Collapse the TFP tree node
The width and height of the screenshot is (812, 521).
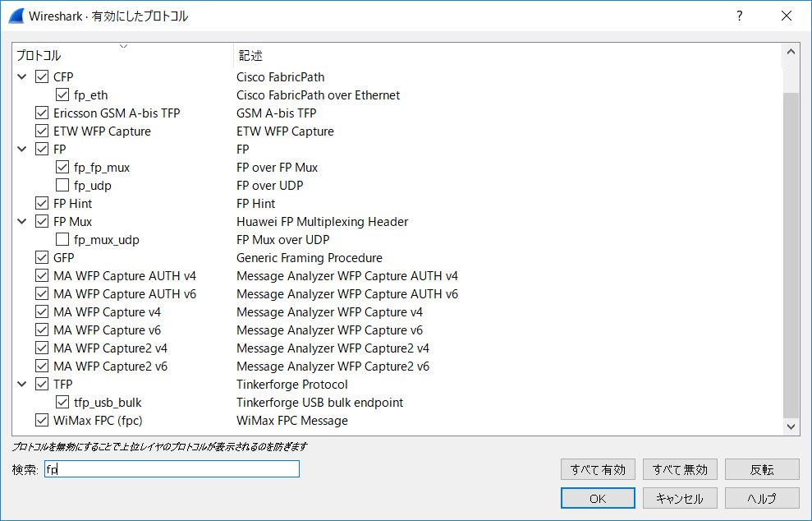point(21,384)
